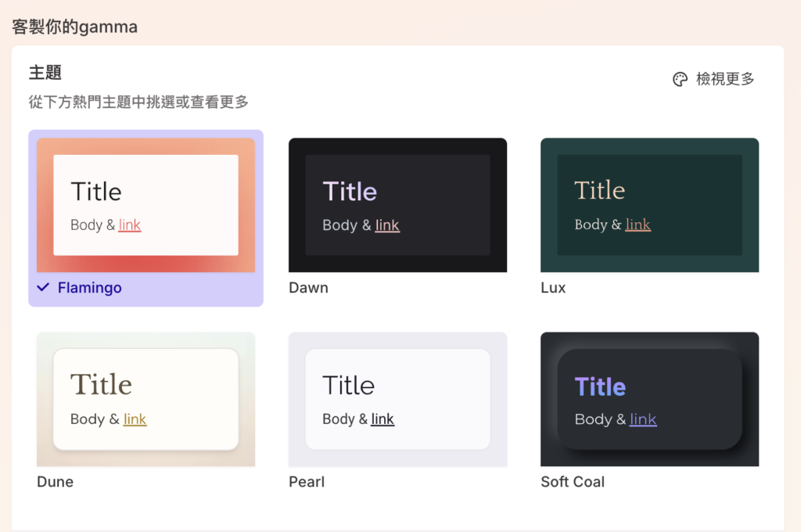Choose the Dawn dark theme preview

pos(397,205)
